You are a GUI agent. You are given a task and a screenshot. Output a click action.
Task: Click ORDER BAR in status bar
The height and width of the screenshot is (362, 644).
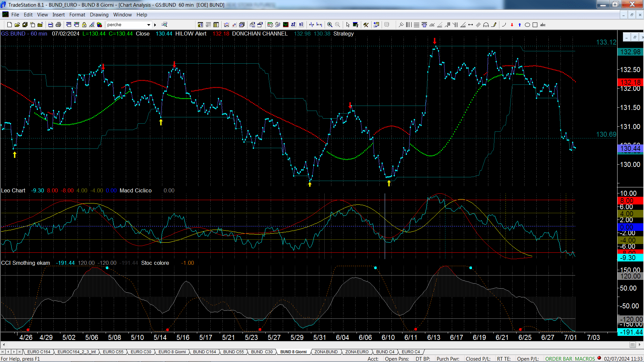[x=558, y=359]
